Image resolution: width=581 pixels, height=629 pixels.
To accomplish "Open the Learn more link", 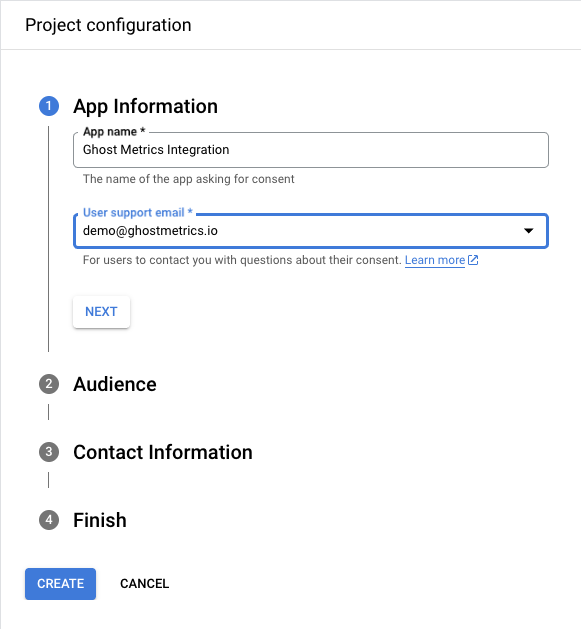I will pos(435,260).
